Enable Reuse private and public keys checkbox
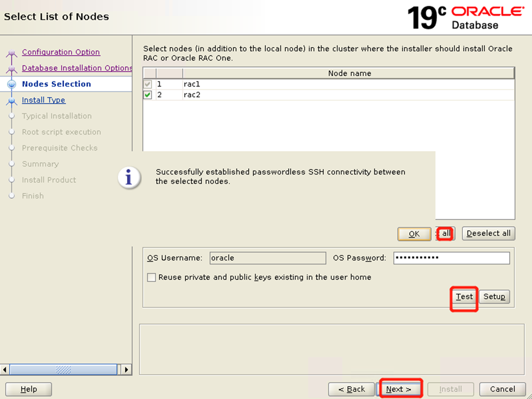The width and height of the screenshot is (532, 399). (152, 278)
